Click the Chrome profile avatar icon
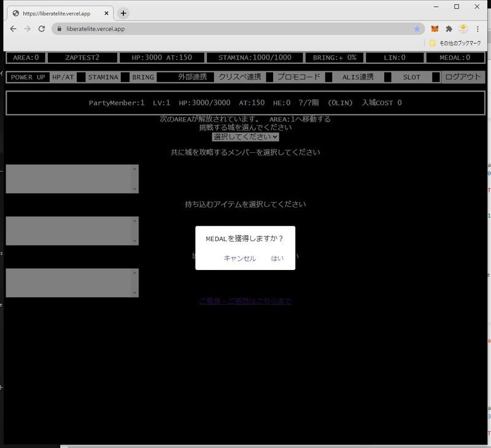The height and width of the screenshot is (448, 491). 464,29
